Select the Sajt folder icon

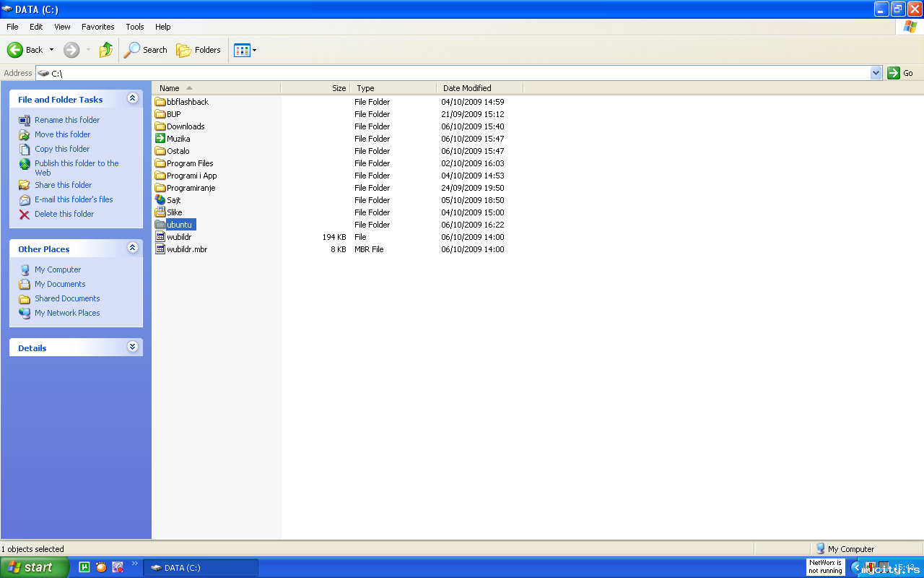tap(160, 200)
